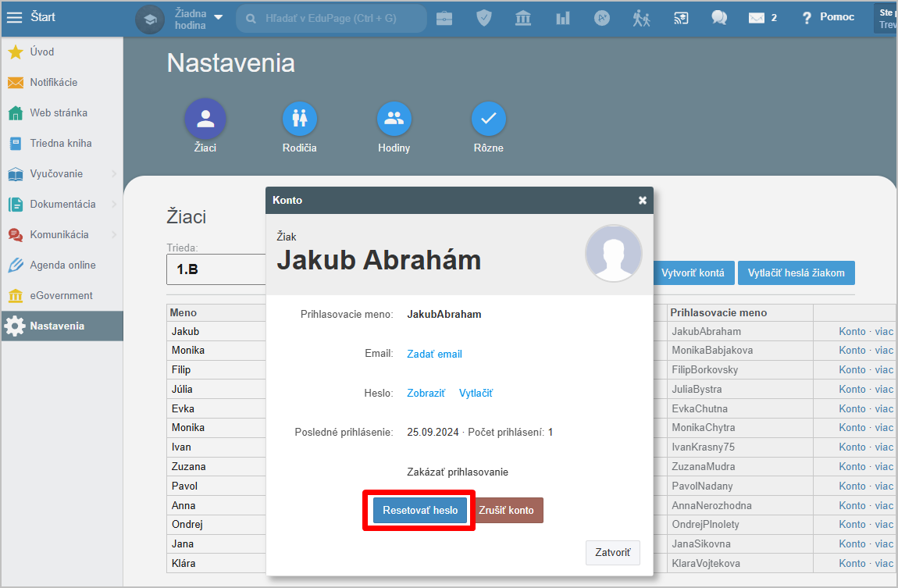Focus the Hľadať v EduPage search field
Image resolution: width=898 pixels, height=588 pixels.
pyautogui.click(x=331, y=18)
